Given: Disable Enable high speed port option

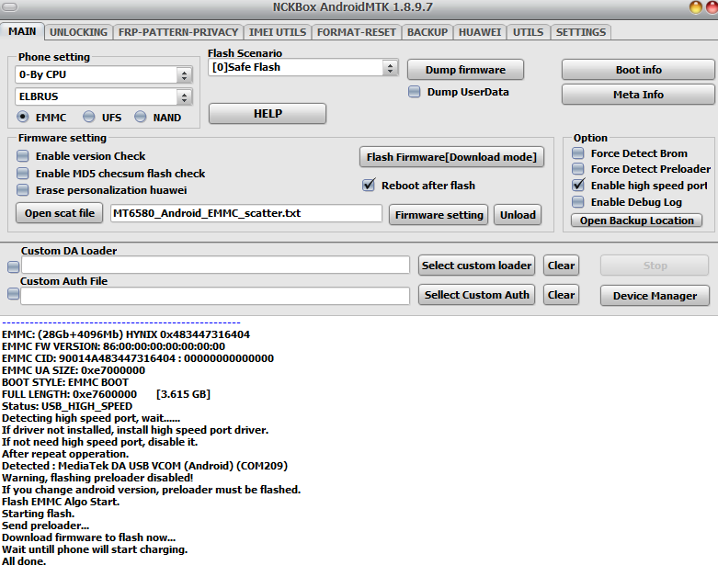Looking at the screenshot, I should 578,186.
